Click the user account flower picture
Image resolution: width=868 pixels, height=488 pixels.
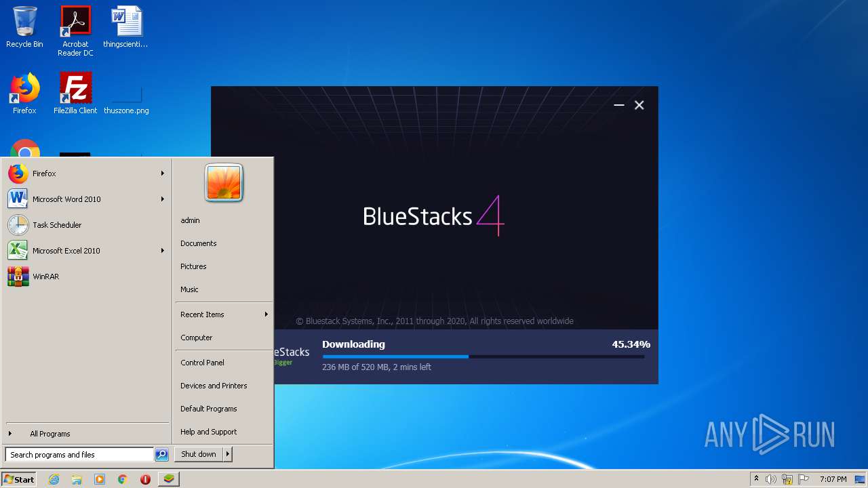coord(224,183)
